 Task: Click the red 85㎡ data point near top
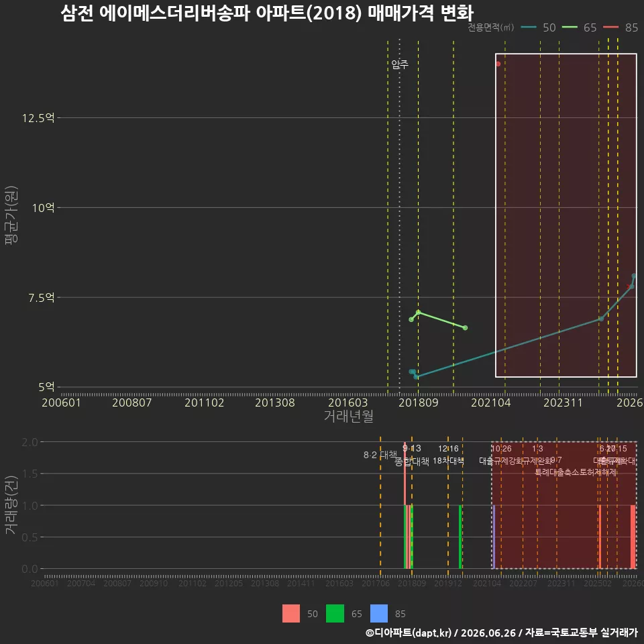(498, 64)
